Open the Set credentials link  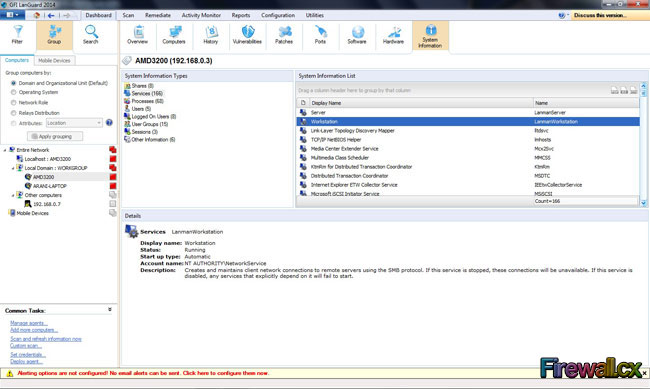tap(28, 355)
